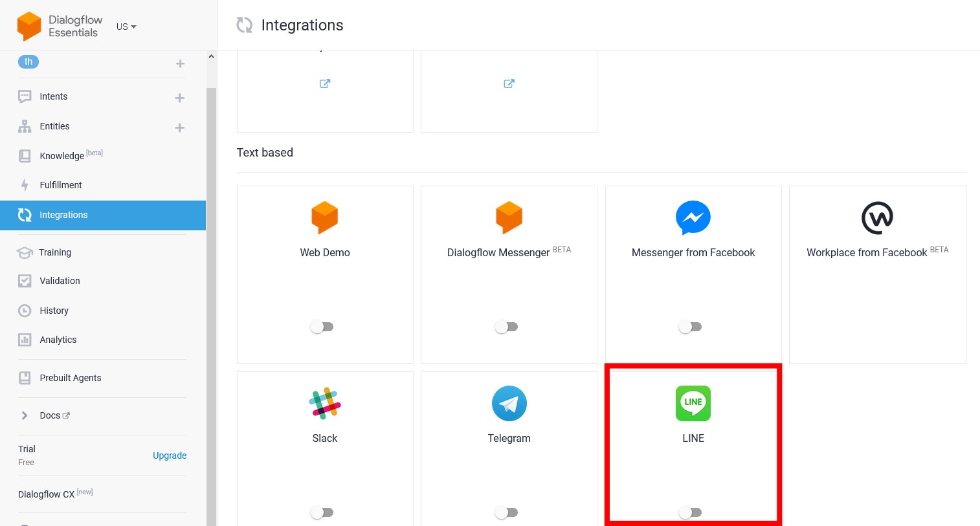Switch on the Slack integration toggle
Image resolution: width=980 pixels, height=526 pixels.
322,512
